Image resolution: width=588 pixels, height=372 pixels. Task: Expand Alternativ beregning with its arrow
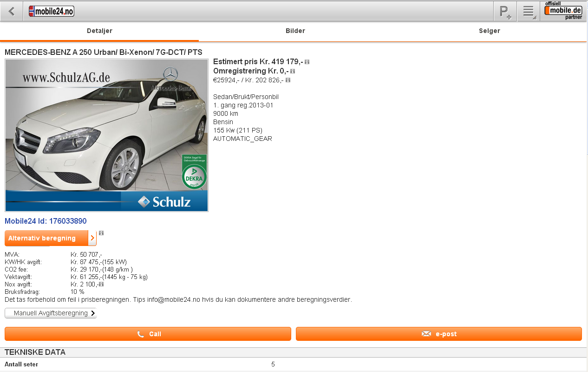click(92, 238)
